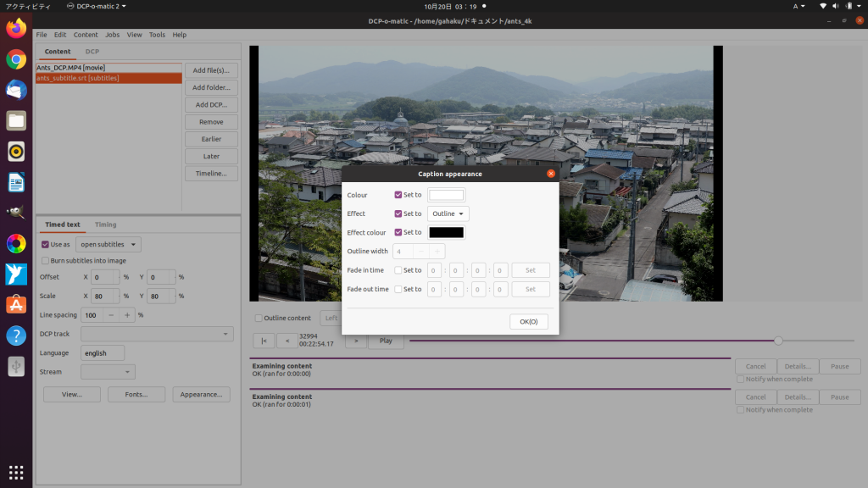Image resolution: width=868 pixels, height=488 pixels.
Task: Open Help from the dock
Action: (x=16, y=335)
